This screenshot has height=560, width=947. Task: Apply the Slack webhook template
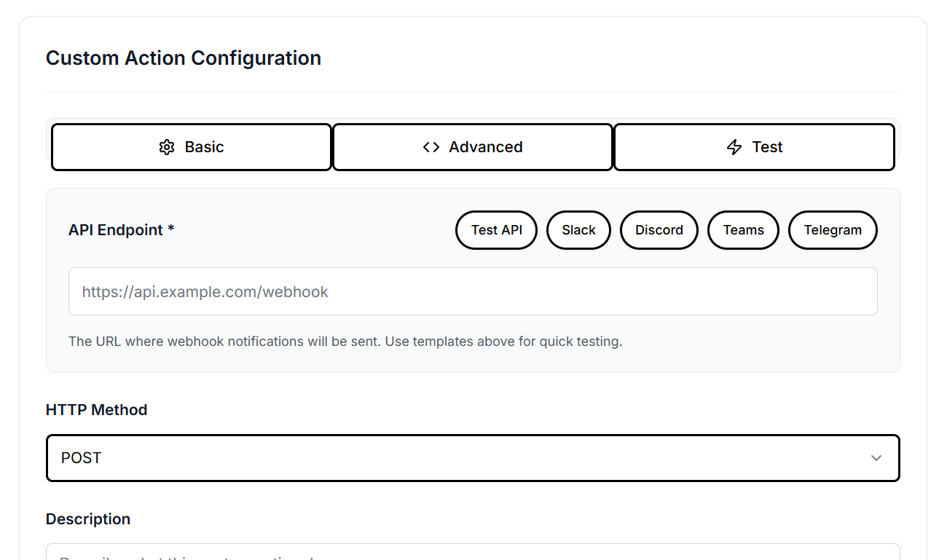tap(578, 229)
